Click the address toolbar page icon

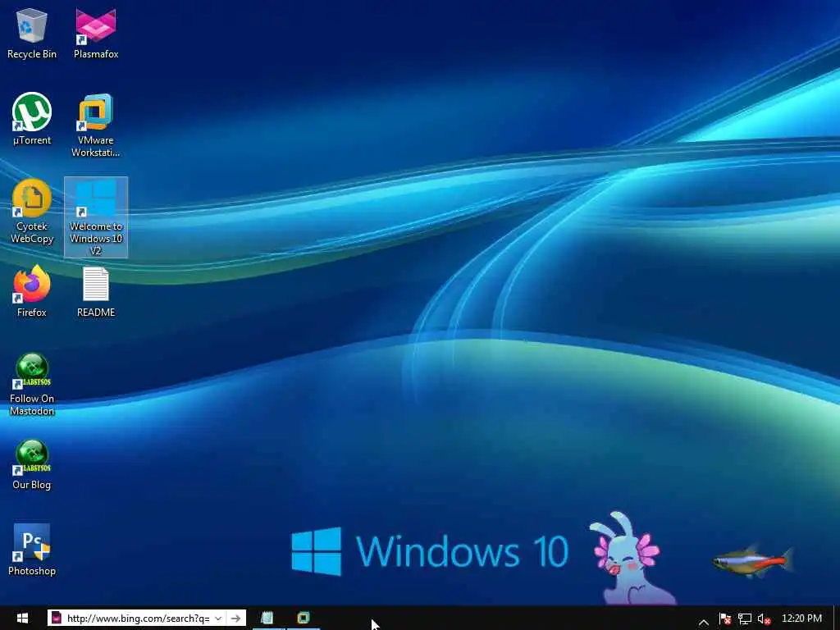(x=57, y=619)
